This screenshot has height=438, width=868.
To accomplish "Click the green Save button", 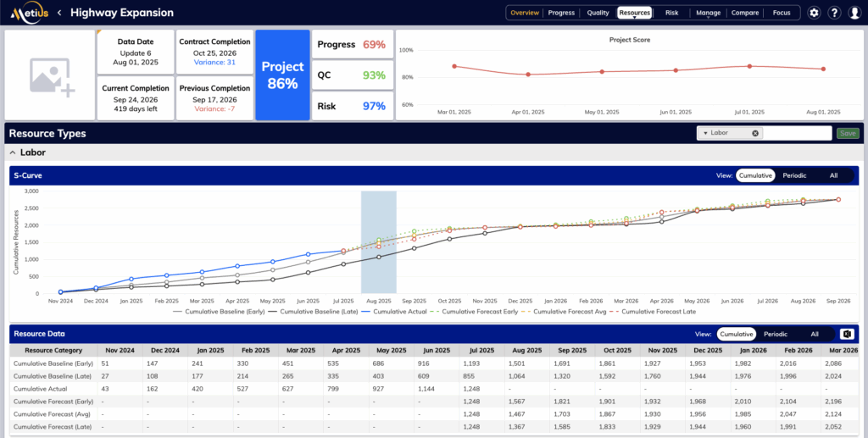I will (847, 133).
